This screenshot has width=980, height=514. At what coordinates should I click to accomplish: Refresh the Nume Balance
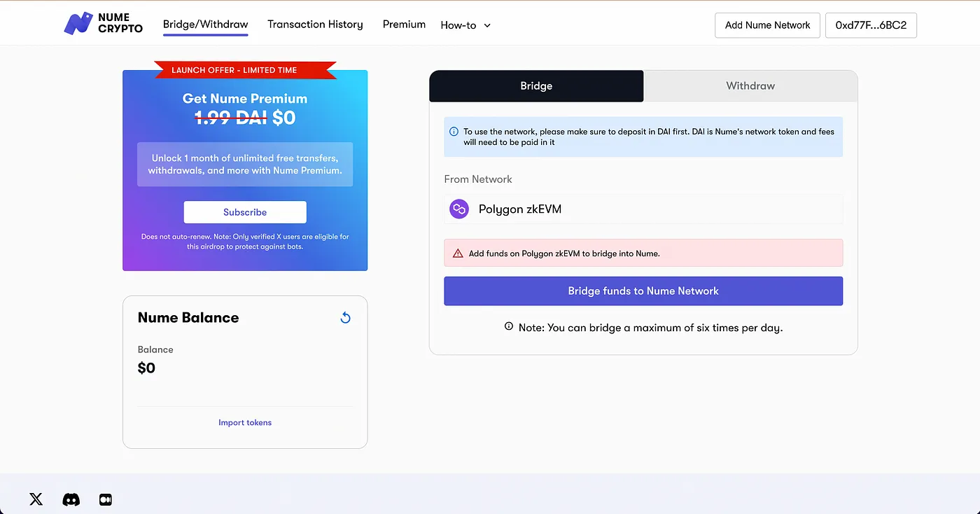pyautogui.click(x=345, y=318)
